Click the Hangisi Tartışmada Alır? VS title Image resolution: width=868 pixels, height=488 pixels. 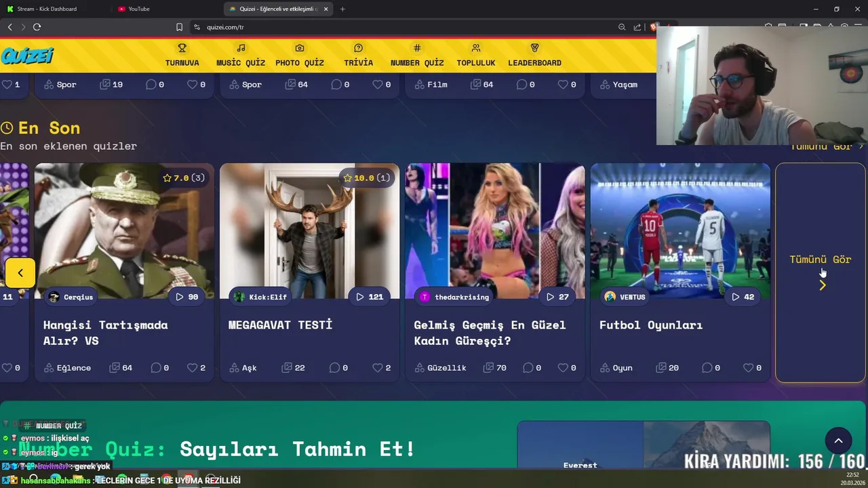click(105, 333)
